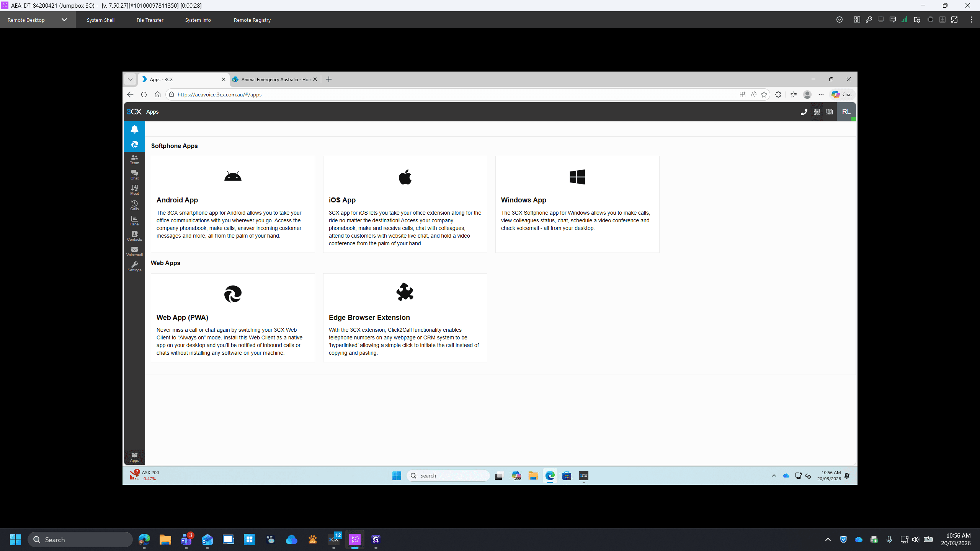Viewport: 980px width, 551px height.
Task: Open the local 3CX app with badge 12
Action: point(334,540)
